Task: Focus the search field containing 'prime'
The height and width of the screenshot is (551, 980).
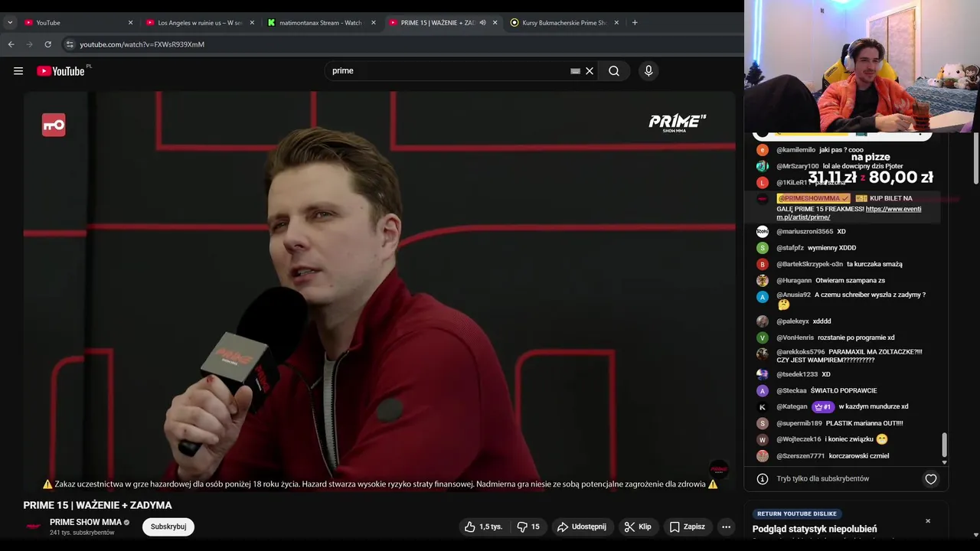Action: point(448,70)
